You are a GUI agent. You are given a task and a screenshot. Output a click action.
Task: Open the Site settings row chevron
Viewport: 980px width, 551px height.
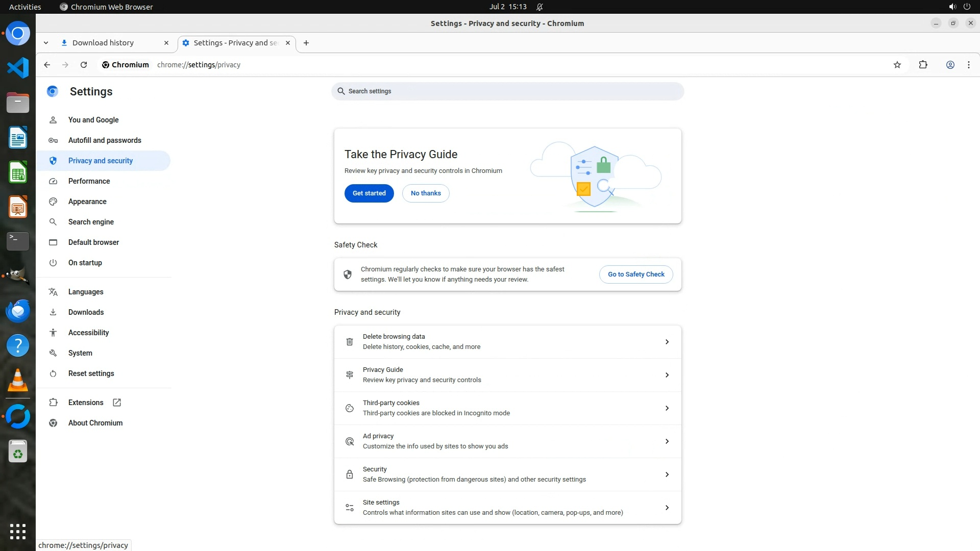[x=667, y=508]
